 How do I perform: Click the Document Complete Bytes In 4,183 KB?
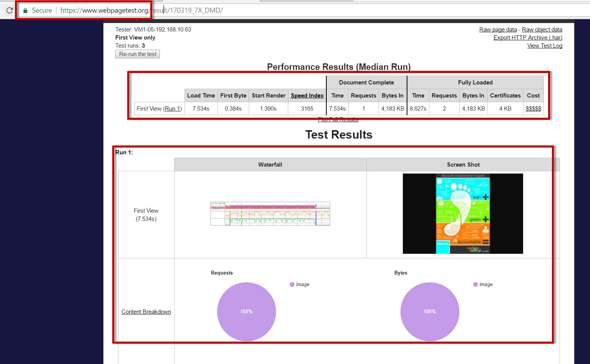tap(393, 109)
